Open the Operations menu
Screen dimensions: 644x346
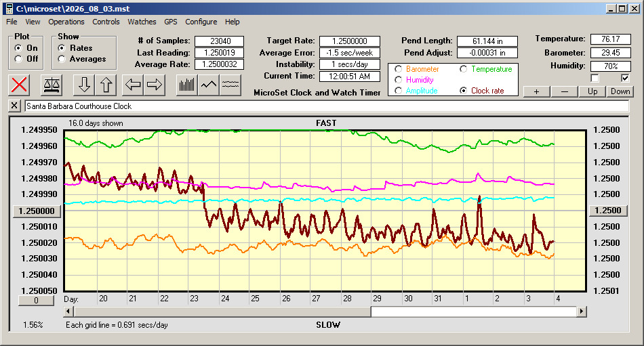[x=66, y=22]
